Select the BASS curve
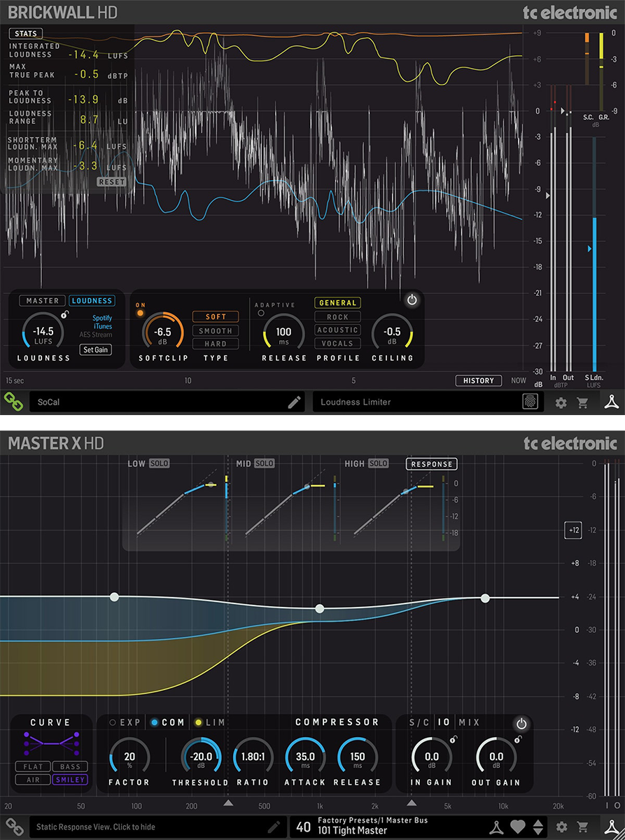This screenshot has width=625, height=840. [70, 767]
